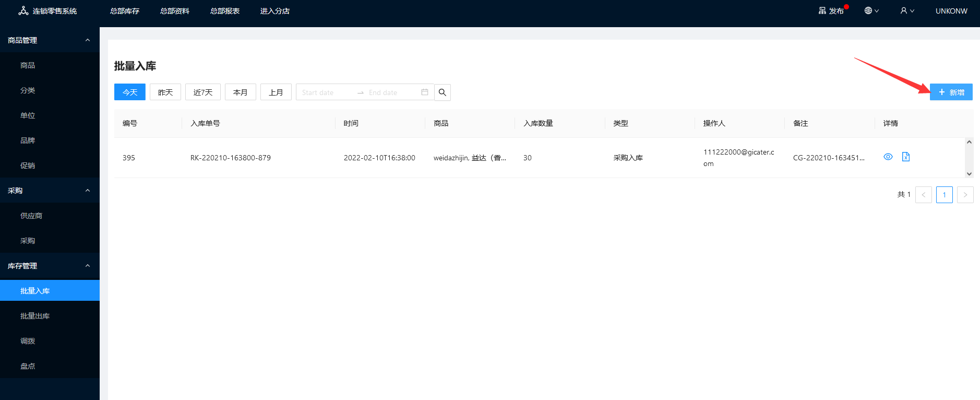Image resolution: width=980 pixels, height=400 pixels.
Task: Click table scrollbar down arrow
Action: click(969, 174)
